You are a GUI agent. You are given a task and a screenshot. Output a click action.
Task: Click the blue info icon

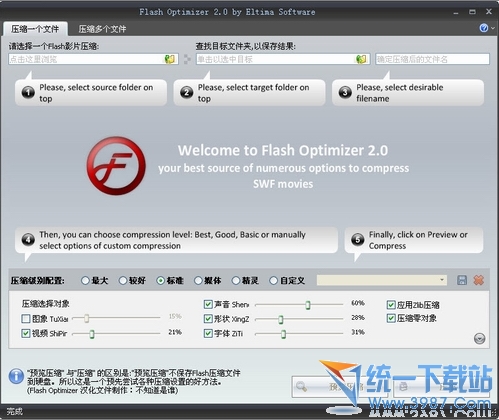[x=16, y=376]
